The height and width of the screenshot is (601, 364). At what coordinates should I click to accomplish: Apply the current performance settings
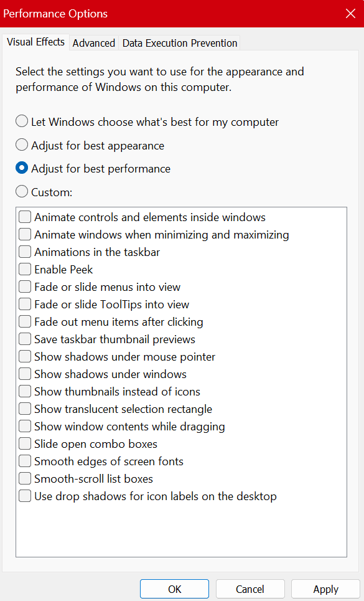[x=325, y=589]
